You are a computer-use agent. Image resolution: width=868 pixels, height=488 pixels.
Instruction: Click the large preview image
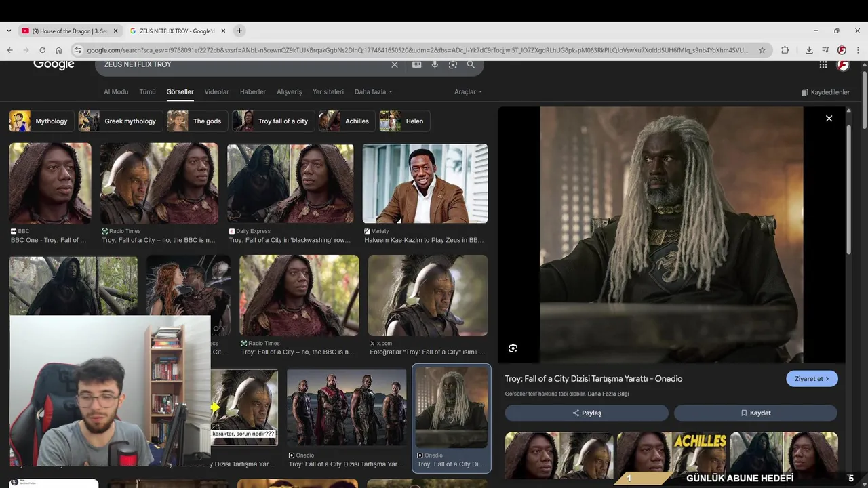pos(671,235)
